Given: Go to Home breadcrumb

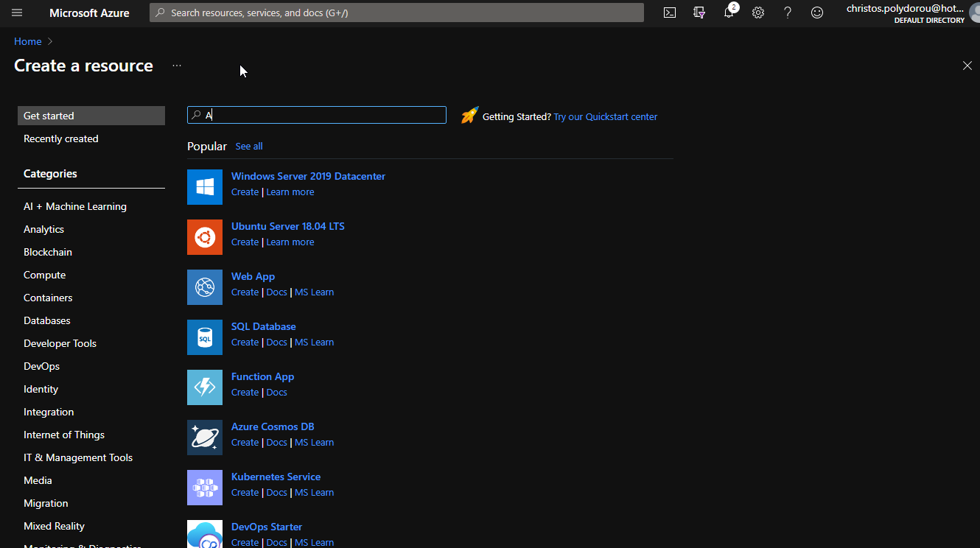Looking at the screenshot, I should [27, 41].
